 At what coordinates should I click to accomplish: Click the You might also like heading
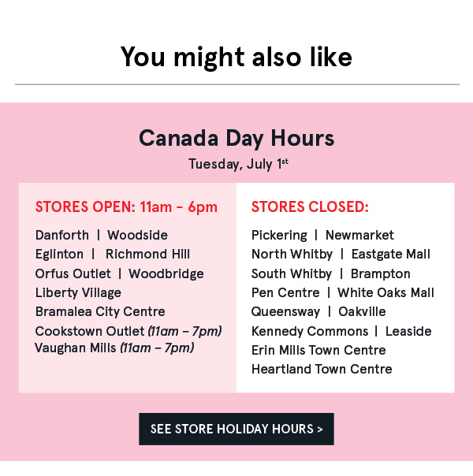236,57
